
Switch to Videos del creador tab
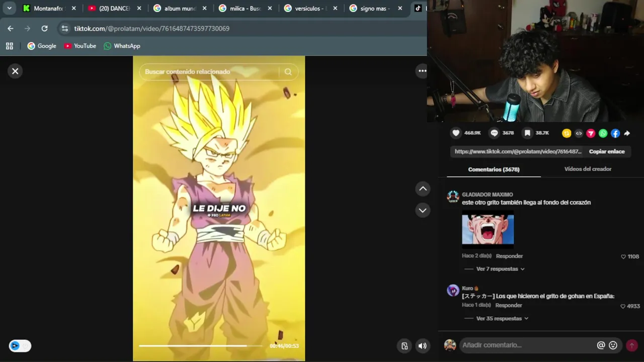click(588, 169)
